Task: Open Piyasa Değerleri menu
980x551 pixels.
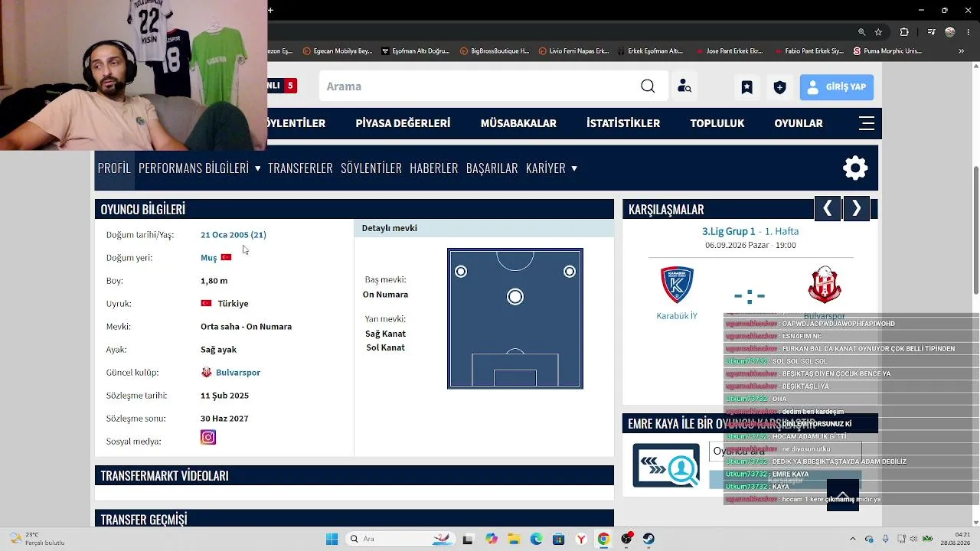Action: 403,123
